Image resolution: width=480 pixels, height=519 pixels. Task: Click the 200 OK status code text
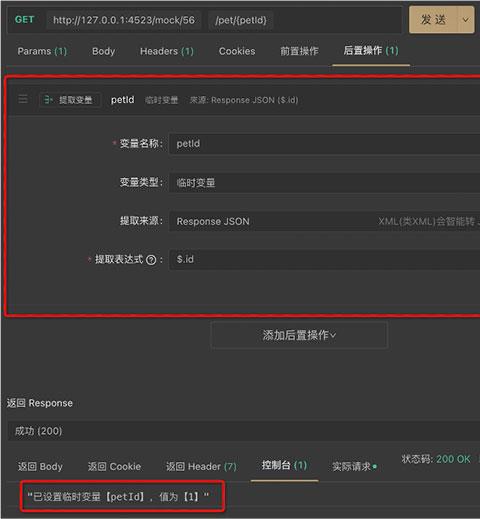click(x=453, y=459)
